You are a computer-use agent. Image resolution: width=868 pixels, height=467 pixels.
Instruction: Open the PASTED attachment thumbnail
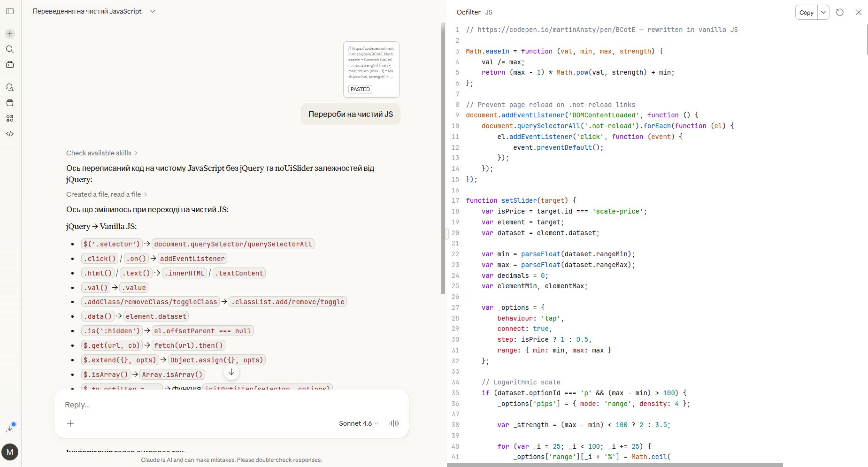pyautogui.click(x=371, y=69)
